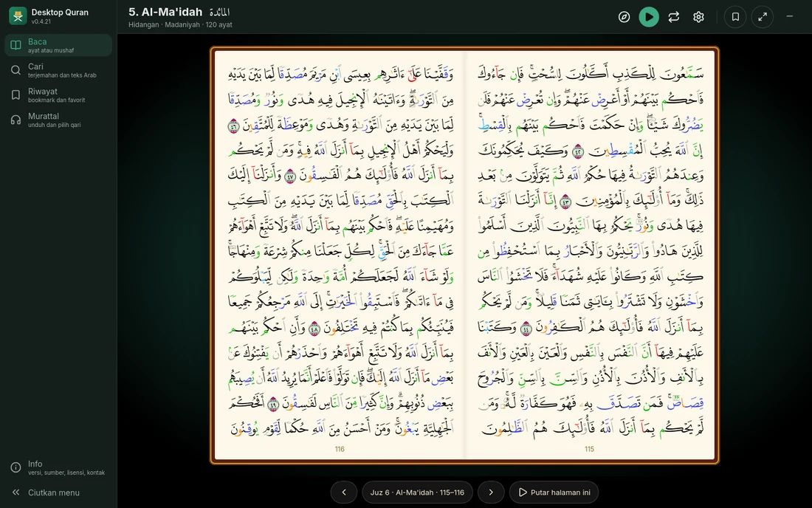
Task: Go to Riwayat bookmarks and favorites
Action: [x=58, y=95]
